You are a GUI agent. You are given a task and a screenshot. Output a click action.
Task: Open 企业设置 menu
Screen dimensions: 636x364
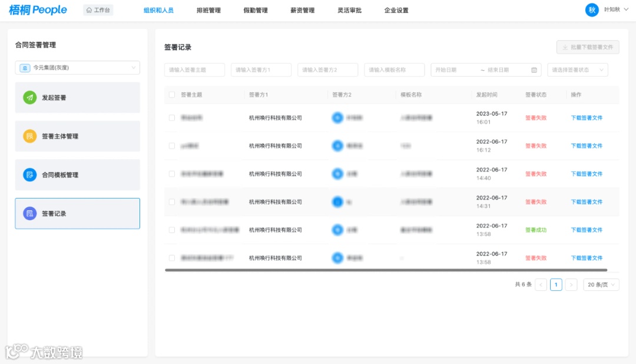pyautogui.click(x=396, y=10)
